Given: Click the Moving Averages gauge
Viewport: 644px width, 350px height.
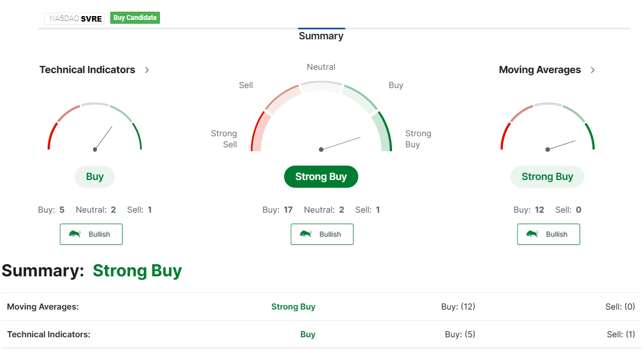Looking at the screenshot, I should point(547,127).
